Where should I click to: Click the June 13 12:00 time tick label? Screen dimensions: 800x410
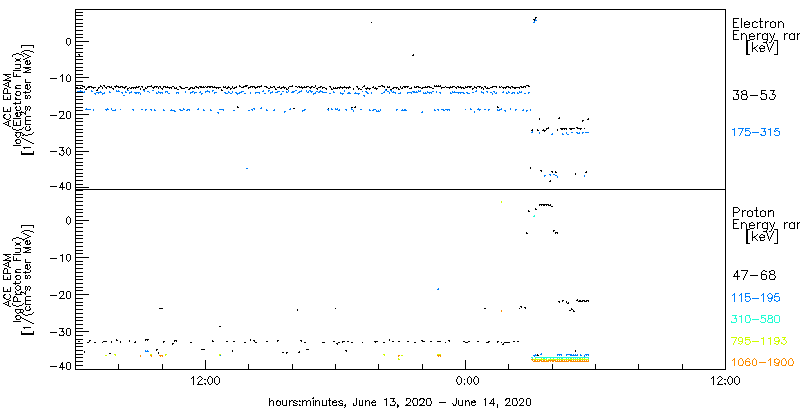click(x=205, y=380)
